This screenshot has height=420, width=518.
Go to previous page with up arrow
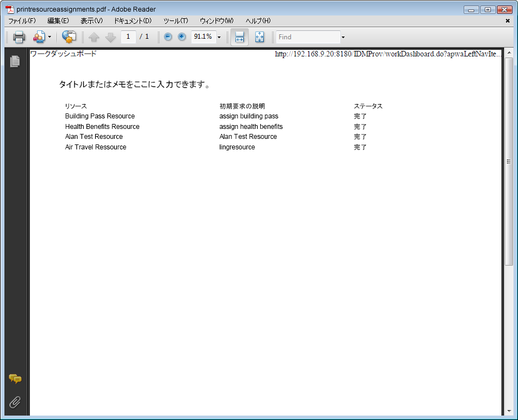point(94,37)
